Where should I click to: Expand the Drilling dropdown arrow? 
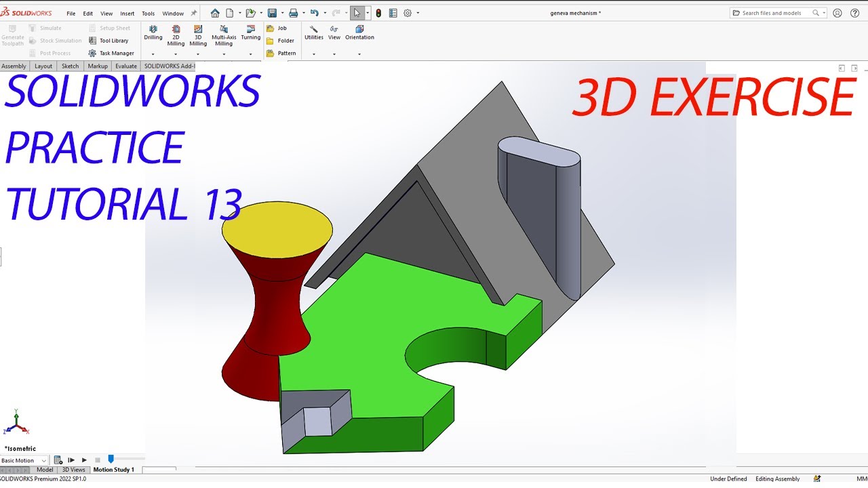[x=153, y=54]
